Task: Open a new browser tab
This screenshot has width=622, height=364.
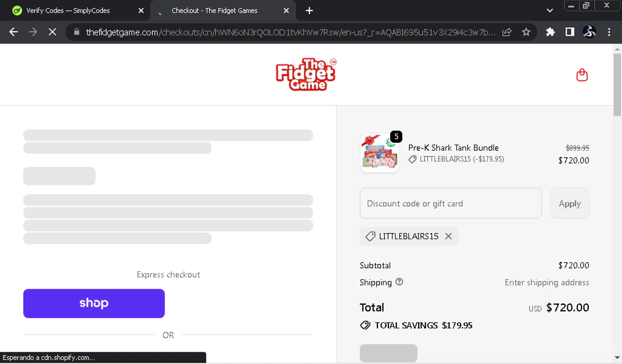Action: 309,11
